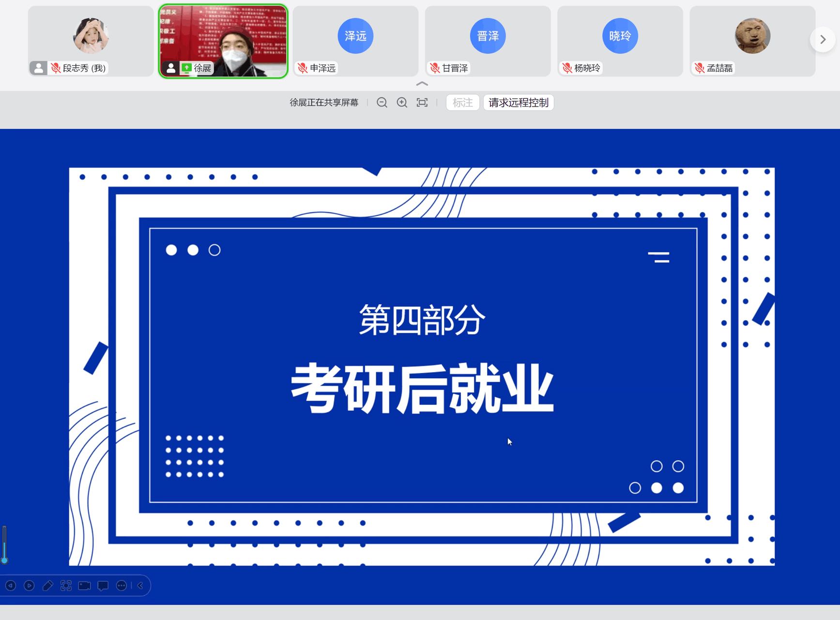The height and width of the screenshot is (620, 840).
Task: Open more options ellipsis in slideshow toolbar
Action: coord(122,586)
